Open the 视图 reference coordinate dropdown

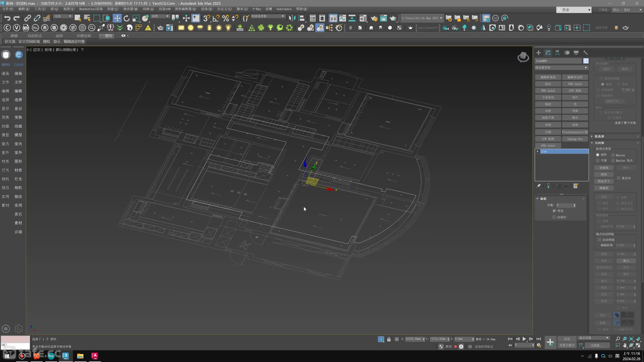[160, 16]
